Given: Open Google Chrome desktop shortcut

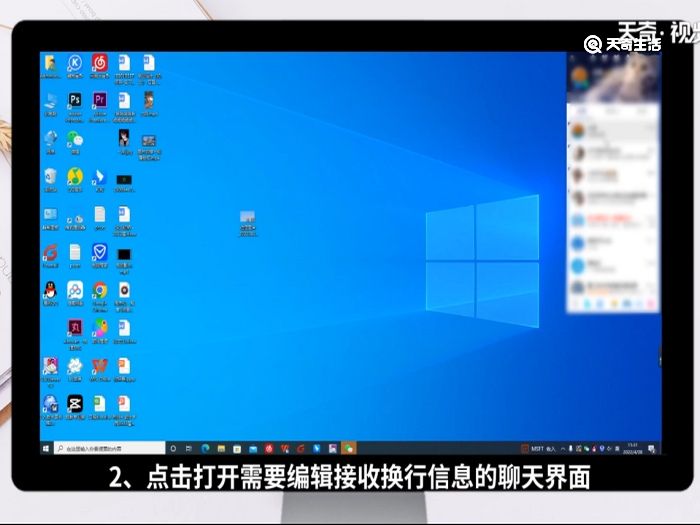Looking at the screenshot, I should pyautogui.click(x=100, y=290).
